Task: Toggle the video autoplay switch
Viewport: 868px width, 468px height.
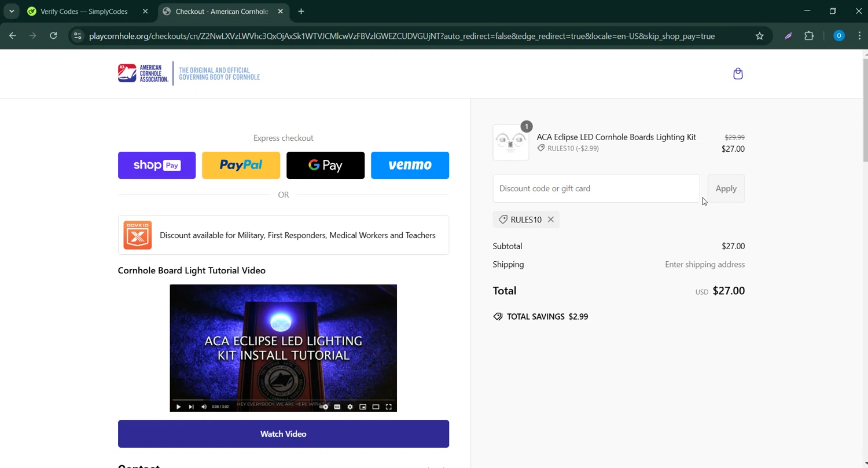Action: click(x=325, y=407)
